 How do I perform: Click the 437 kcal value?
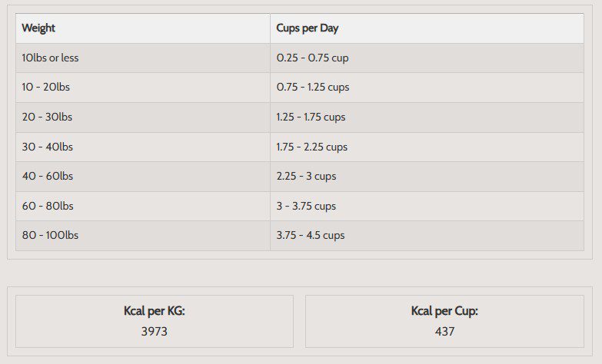point(444,332)
